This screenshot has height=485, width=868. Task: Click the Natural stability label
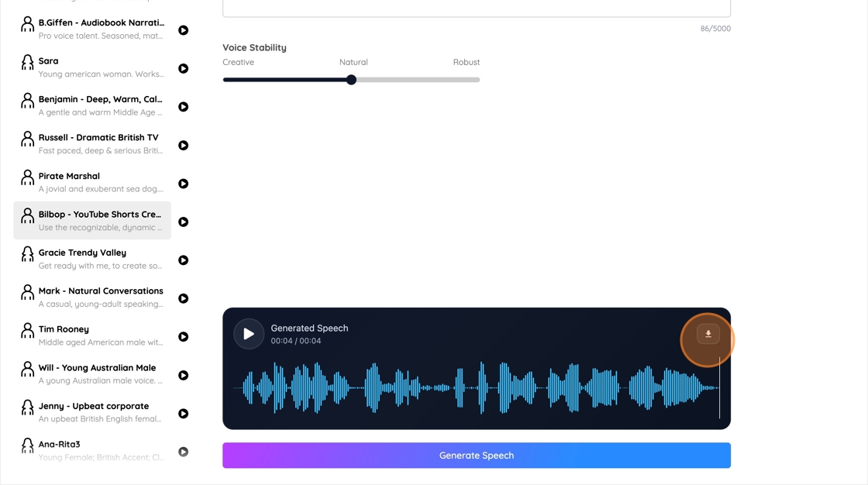click(x=353, y=62)
